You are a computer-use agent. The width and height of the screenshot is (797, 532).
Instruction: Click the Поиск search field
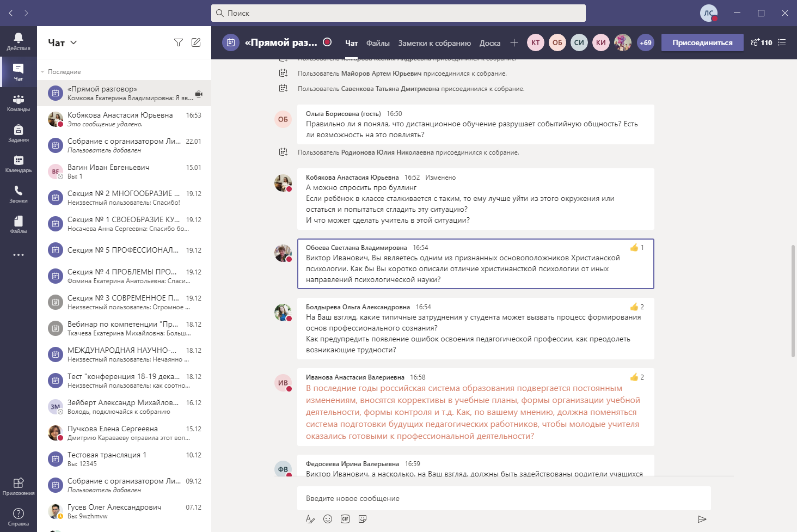398,13
